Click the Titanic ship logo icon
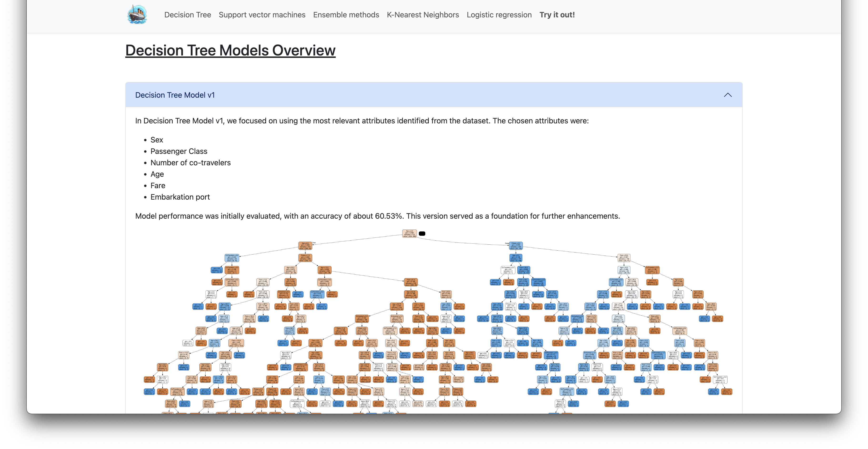 click(137, 15)
